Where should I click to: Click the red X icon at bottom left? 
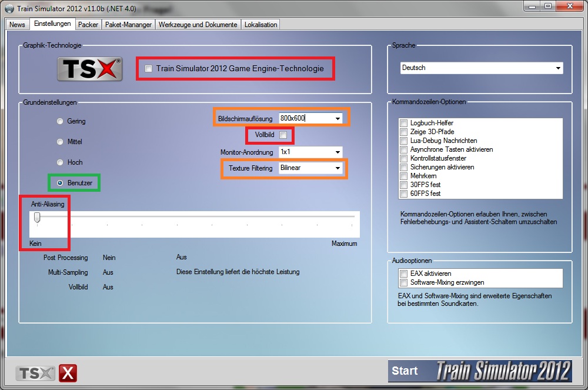click(x=68, y=373)
